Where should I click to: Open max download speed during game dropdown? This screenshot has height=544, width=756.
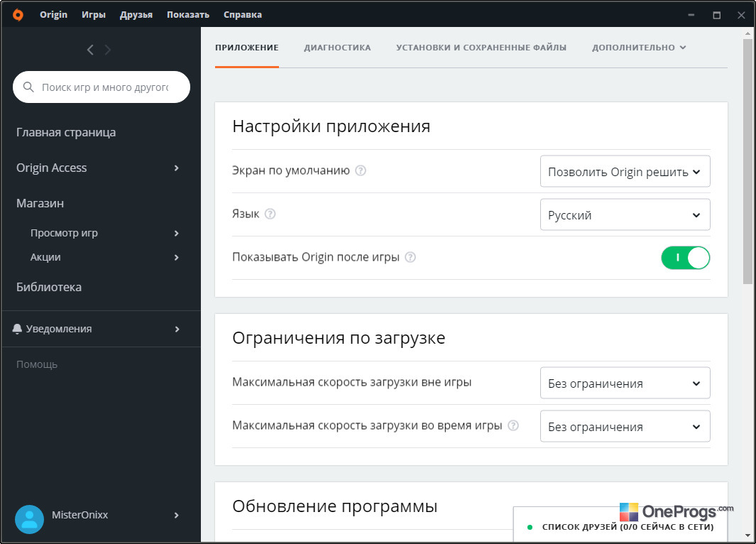click(x=625, y=426)
